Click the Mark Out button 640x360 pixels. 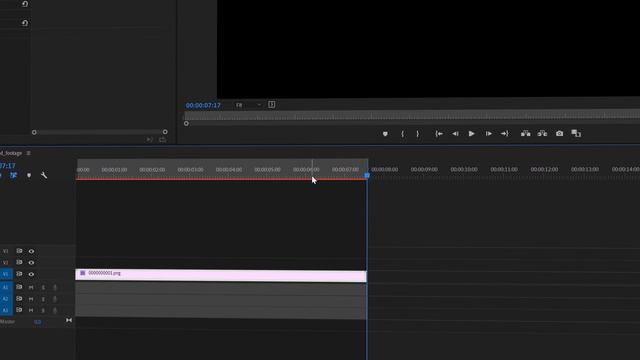tap(418, 134)
